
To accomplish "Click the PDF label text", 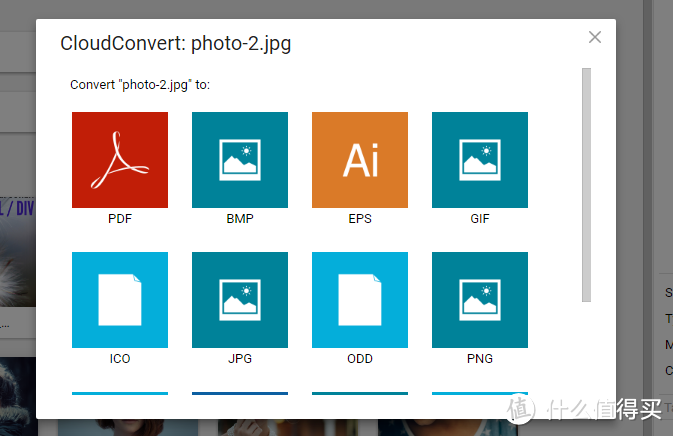I will coord(120,219).
